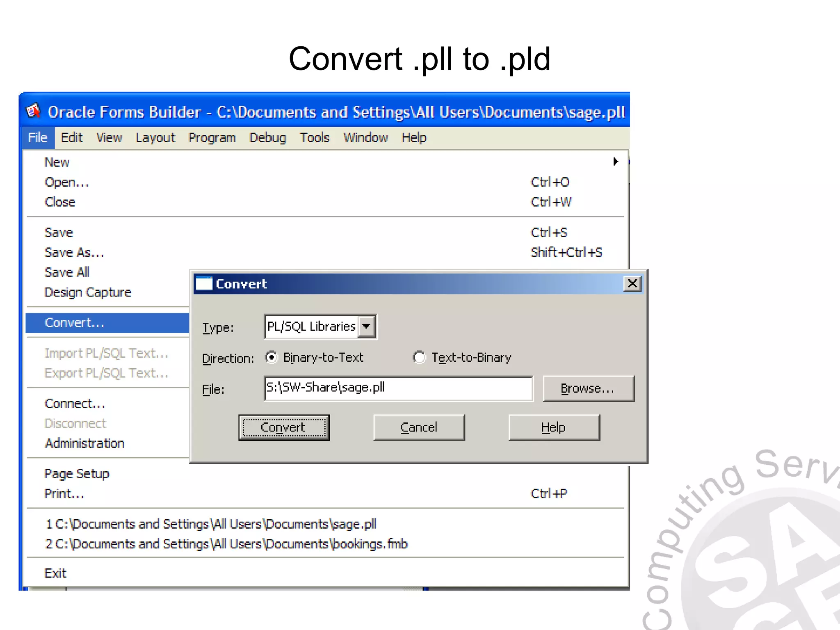
Task: Click New in the File menu
Action: coord(326,162)
